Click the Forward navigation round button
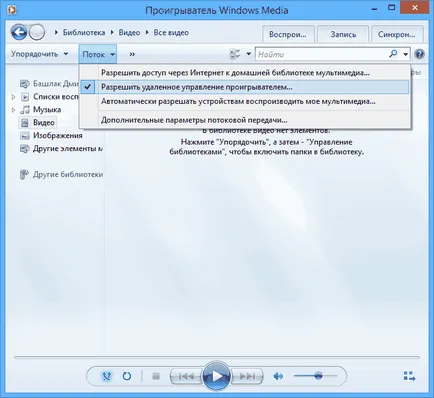434x398 pixels. 37,32
